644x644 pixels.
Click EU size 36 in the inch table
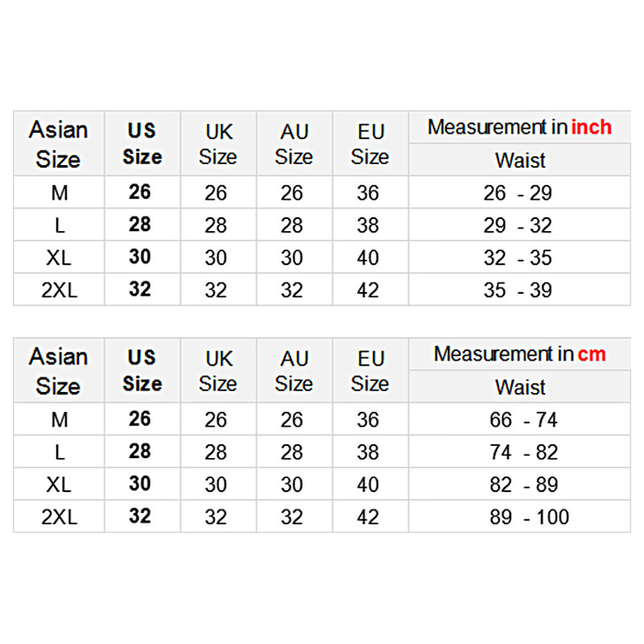(368, 193)
